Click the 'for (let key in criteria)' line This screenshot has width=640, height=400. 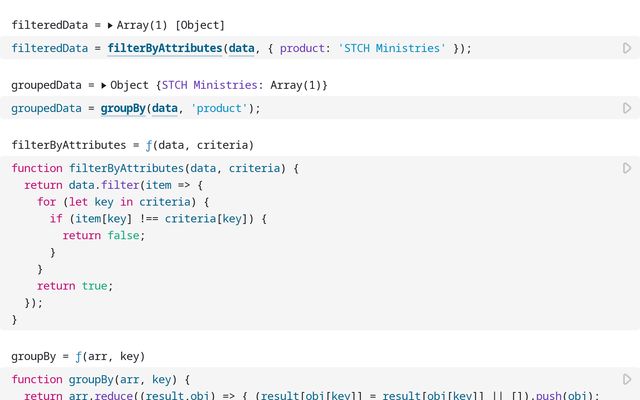click(120, 202)
